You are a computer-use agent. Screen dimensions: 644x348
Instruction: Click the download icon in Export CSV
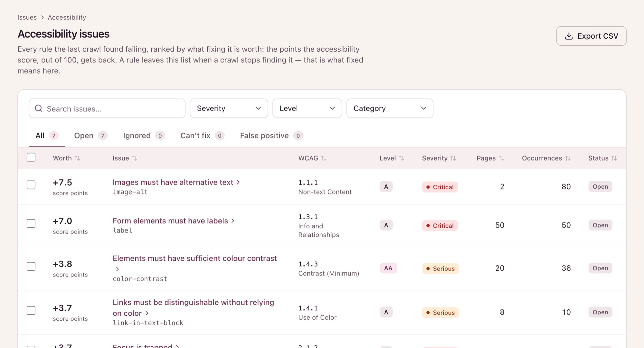click(x=569, y=36)
